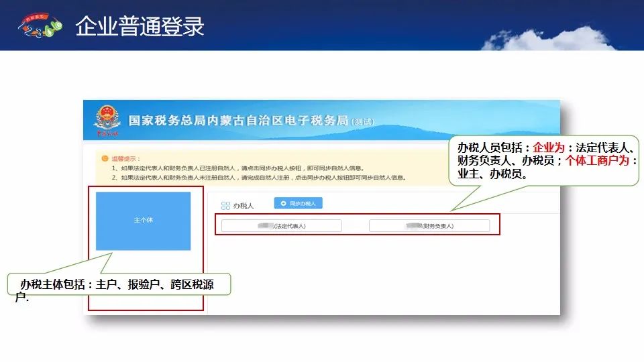The width and height of the screenshot is (644, 362).
Task: Click the 办税人 section label
Action: pos(243,206)
